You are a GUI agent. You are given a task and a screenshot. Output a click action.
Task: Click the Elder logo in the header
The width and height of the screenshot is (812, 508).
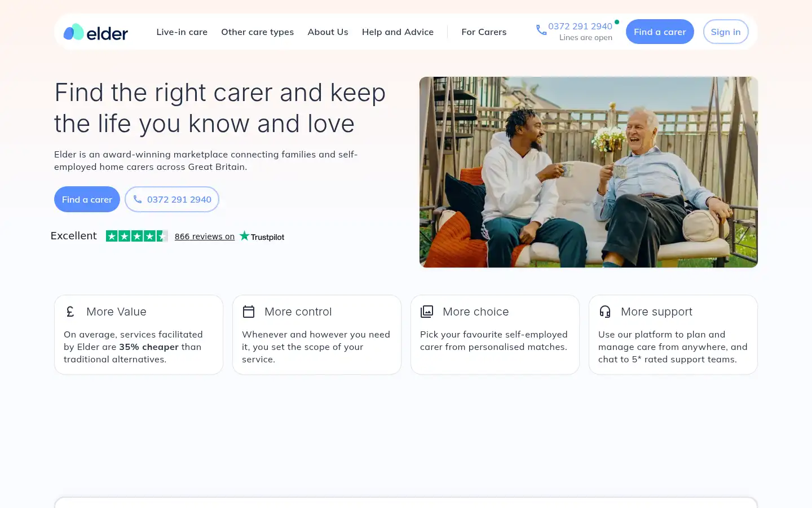pyautogui.click(x=96, y=32)
